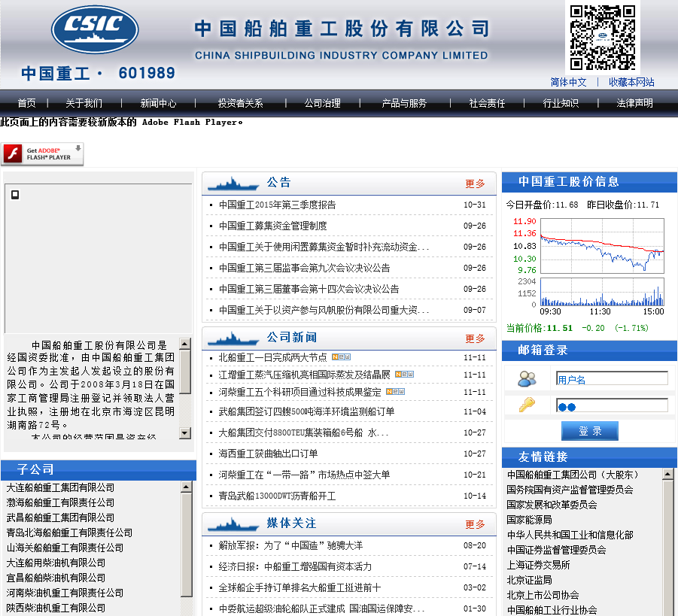
Task: Open news 海西重工获曲轴出口订单
Action: pos(268,454)
